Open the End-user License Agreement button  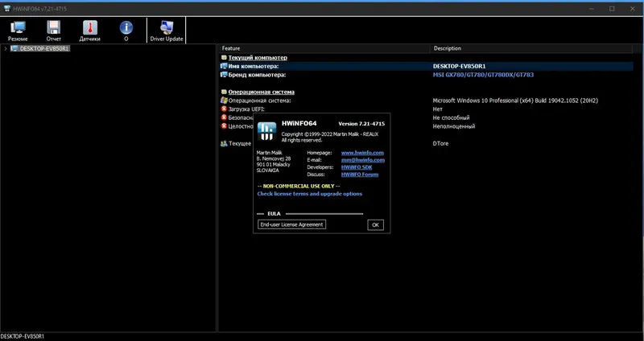(291, 224)
